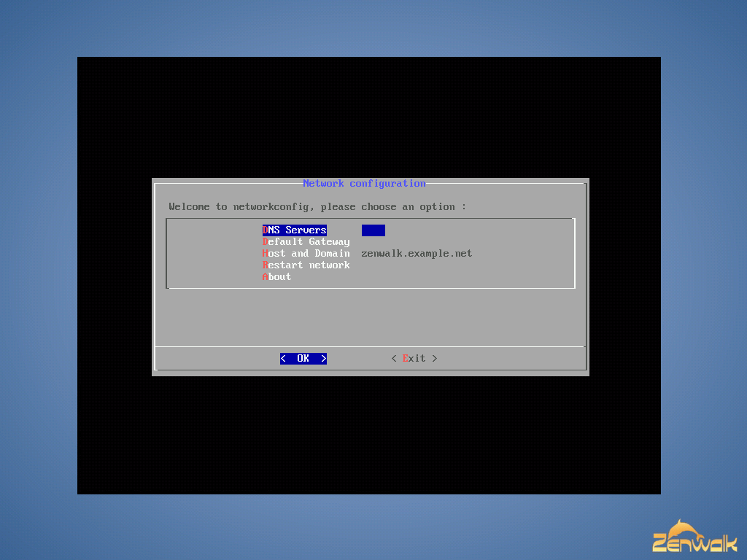The width and height of the screenshot is (747, 560).
Task: Click the Zenwalk logo text in the corner
Action: (x=694, y=544)
